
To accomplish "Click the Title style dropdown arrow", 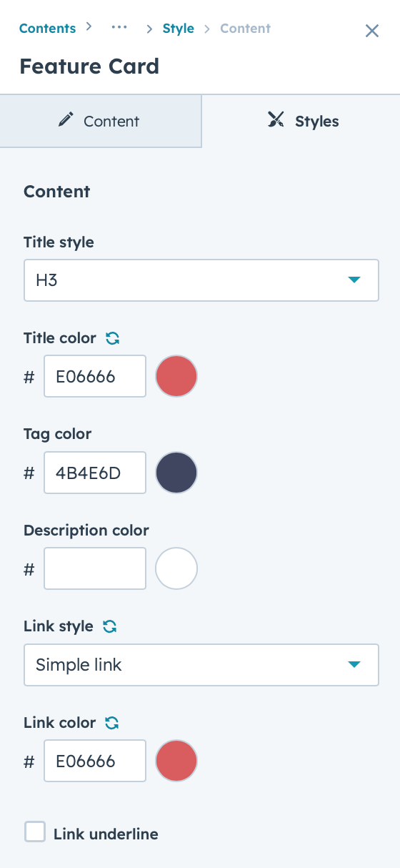I will click(354, 280).
